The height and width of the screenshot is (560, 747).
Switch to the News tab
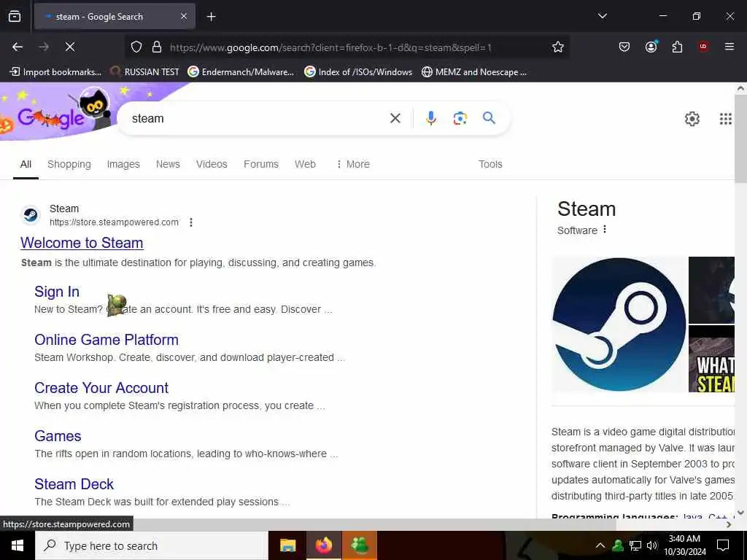pyautogui.click(x=168, y=164)
